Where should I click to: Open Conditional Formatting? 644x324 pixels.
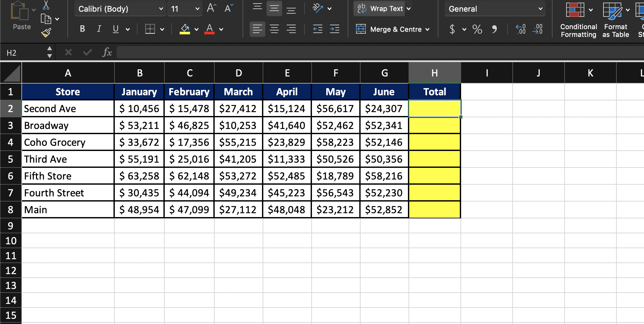(578, 20)
